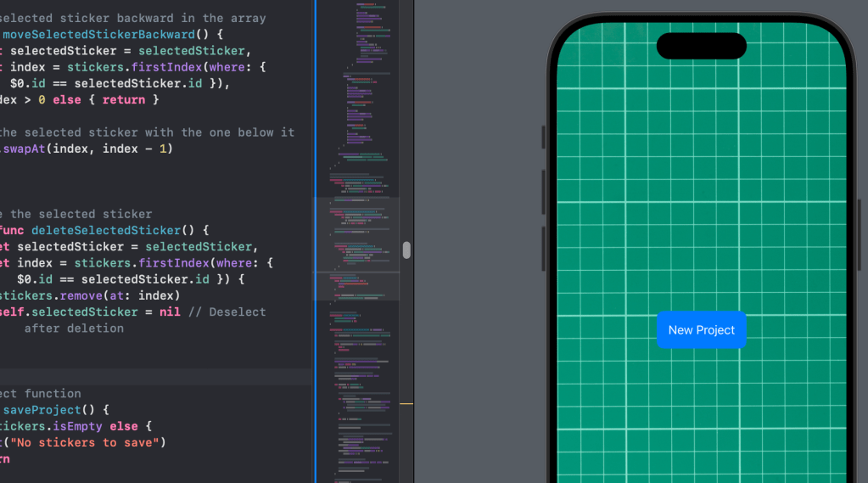
Task: Click the Dynamic Island on the iPhone preview
Action: tap(701, 46)
